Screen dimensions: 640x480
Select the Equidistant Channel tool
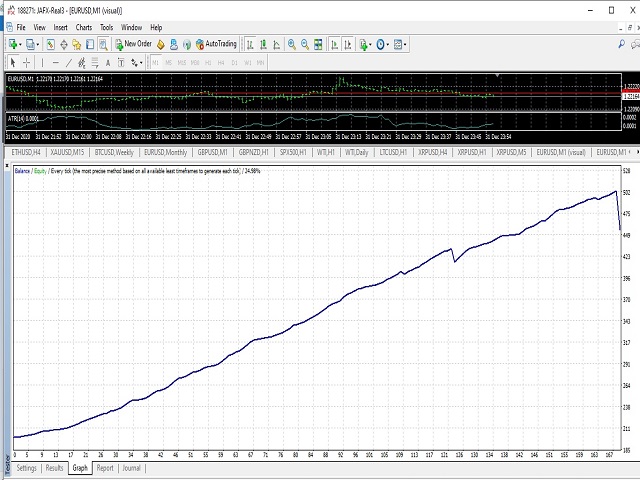[x=82, y=62]
